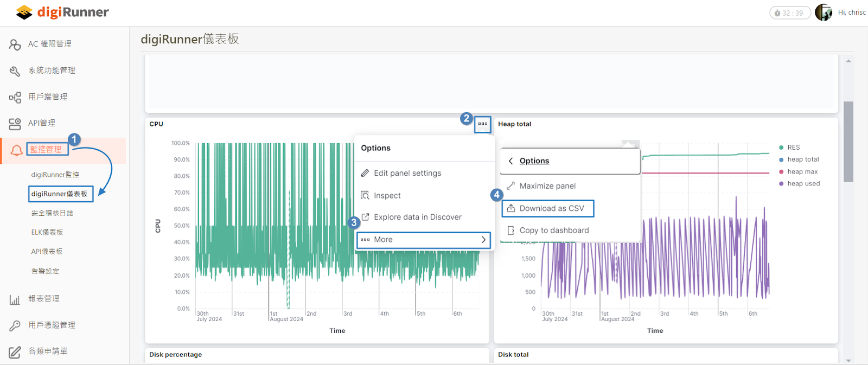868x365 pixels.
Task: Click the digiRunner logo
Action: [x=62, y=12]
